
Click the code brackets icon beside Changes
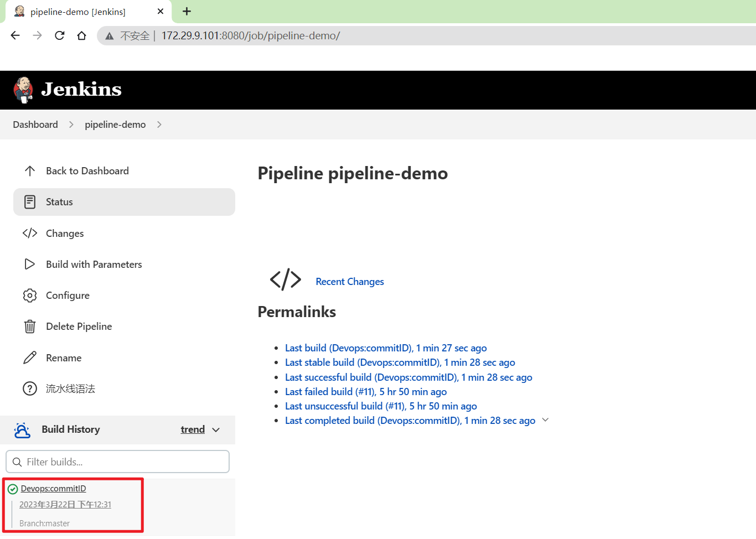coord(30,233)
